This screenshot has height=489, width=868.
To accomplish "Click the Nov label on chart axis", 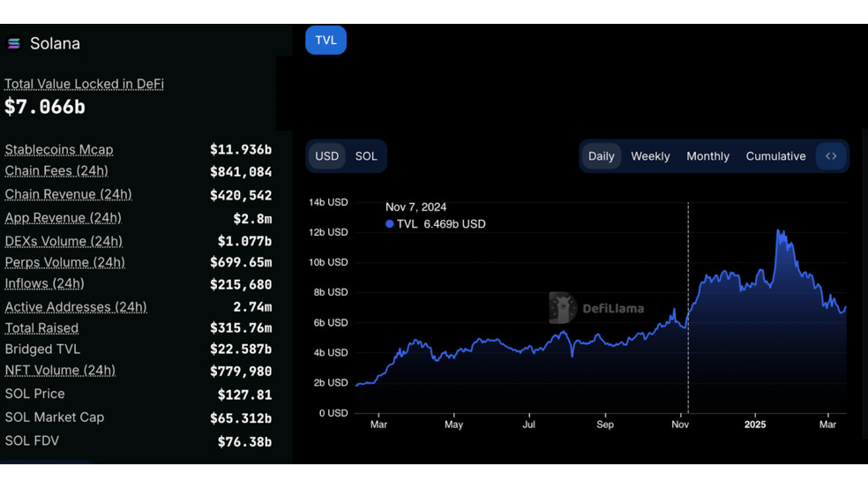I will coord(680,425).
